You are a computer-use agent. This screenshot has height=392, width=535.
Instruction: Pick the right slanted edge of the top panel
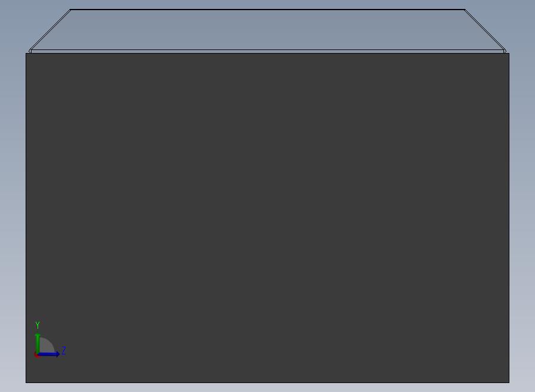point(485,30)
